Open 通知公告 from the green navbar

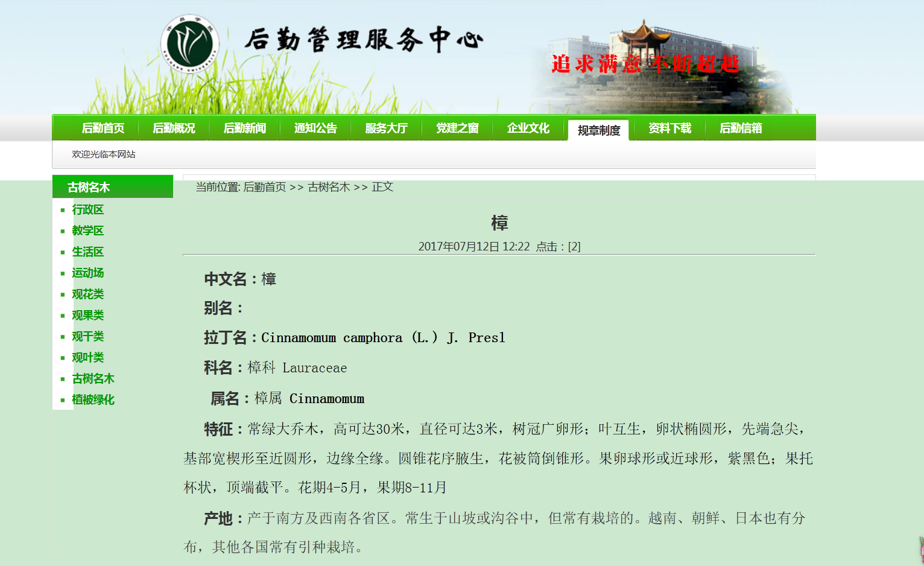(x=315, y=129)
